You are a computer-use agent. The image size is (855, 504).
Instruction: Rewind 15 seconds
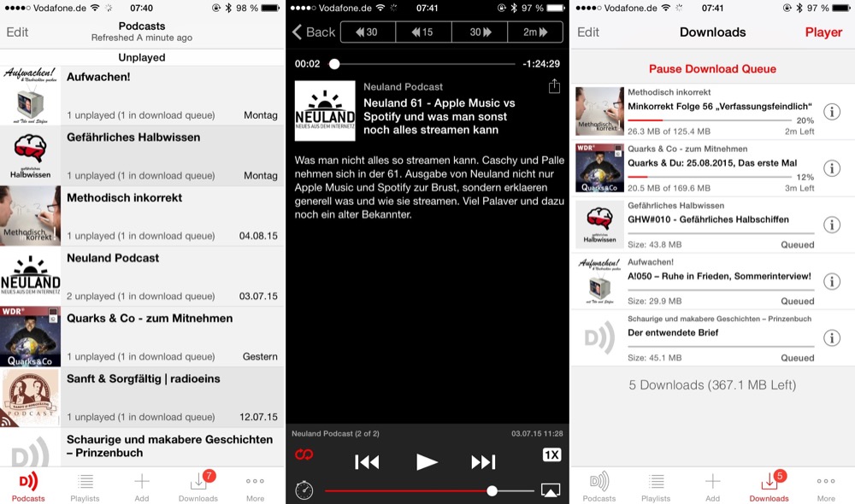[423, 32]
